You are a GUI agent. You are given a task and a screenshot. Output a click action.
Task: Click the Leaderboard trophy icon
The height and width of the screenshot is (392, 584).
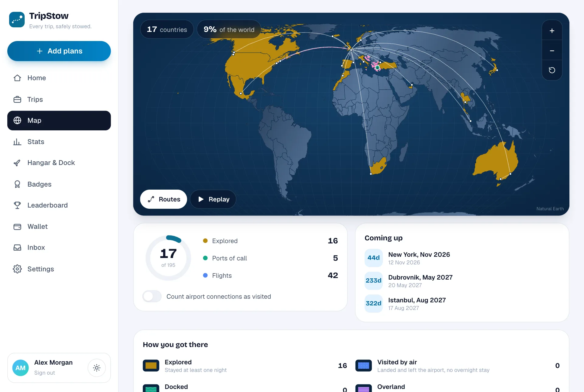[17, 205]
